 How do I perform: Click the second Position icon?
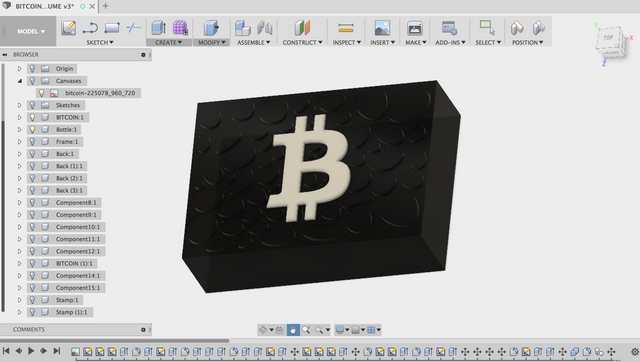pos(538,28)
